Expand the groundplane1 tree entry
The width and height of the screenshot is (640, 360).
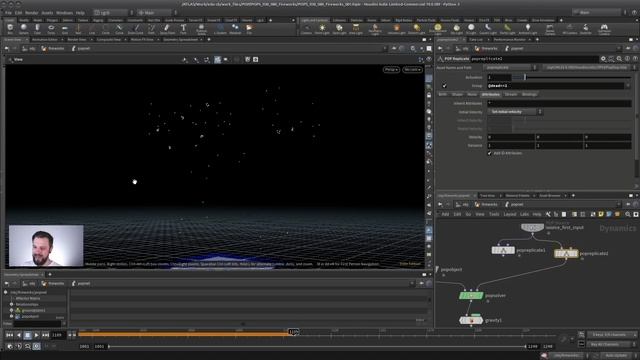click(x=11, y=310)
